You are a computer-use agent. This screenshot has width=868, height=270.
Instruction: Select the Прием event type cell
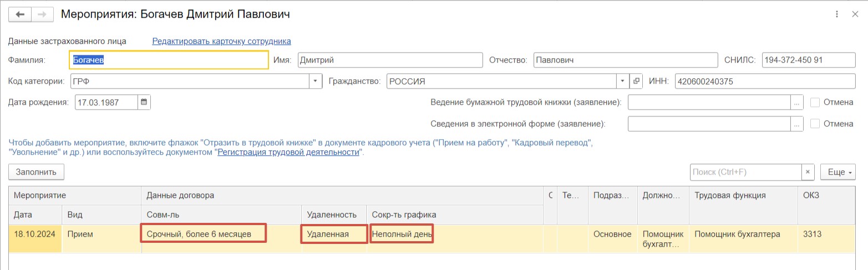tap(101, 238)
